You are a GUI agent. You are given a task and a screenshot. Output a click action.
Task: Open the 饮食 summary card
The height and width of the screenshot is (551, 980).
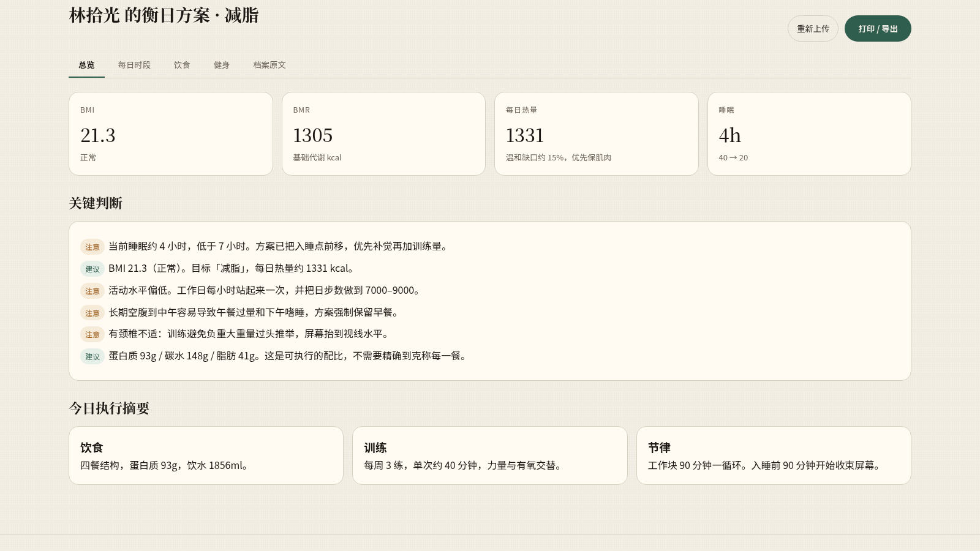coord(206,455)
